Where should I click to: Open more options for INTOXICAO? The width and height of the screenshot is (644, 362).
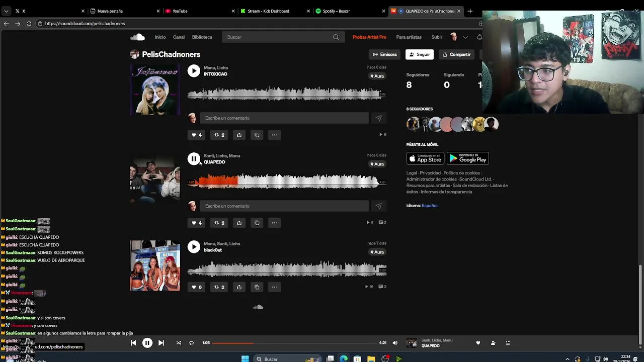(274, 135)
